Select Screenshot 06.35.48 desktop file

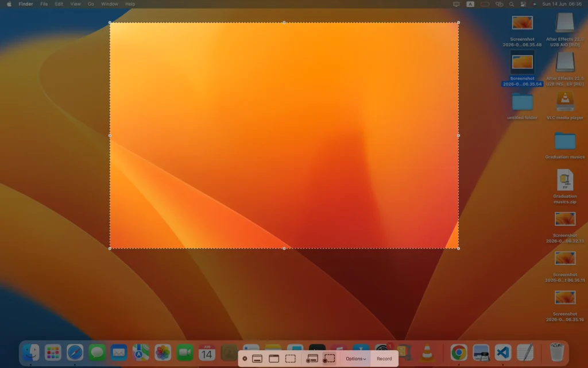point(523,30)
